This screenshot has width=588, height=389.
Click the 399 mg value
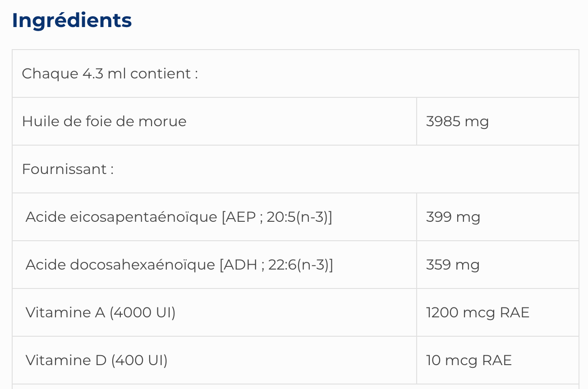[x=453, y=217]
